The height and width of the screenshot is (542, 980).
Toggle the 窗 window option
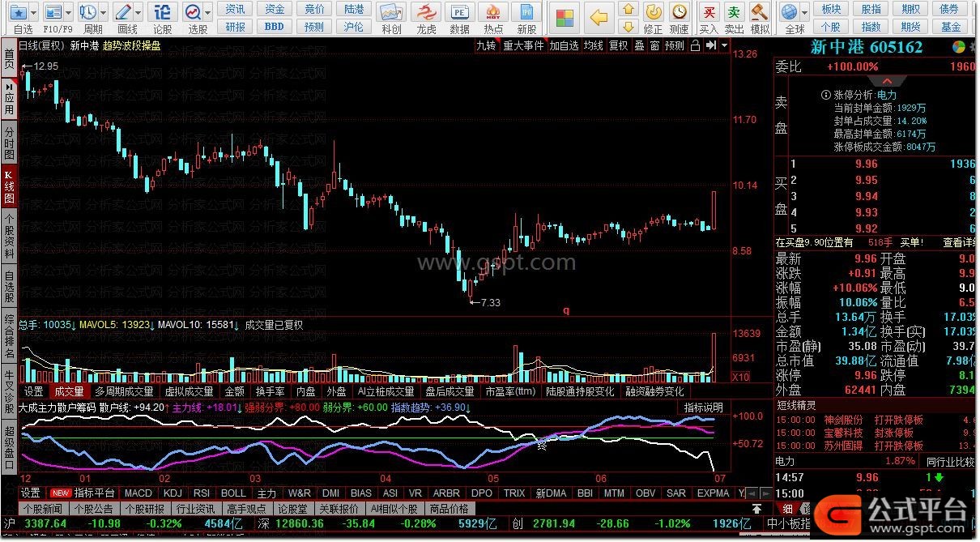coord(654,45)
